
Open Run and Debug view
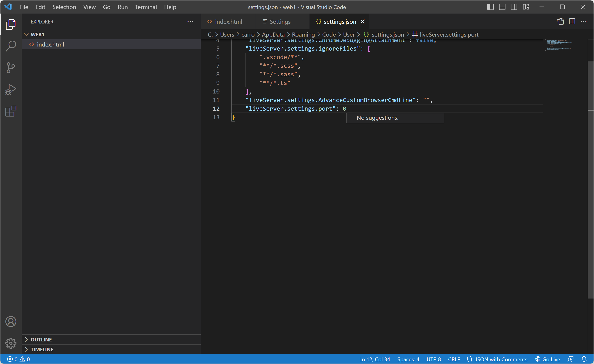[11, 89]
